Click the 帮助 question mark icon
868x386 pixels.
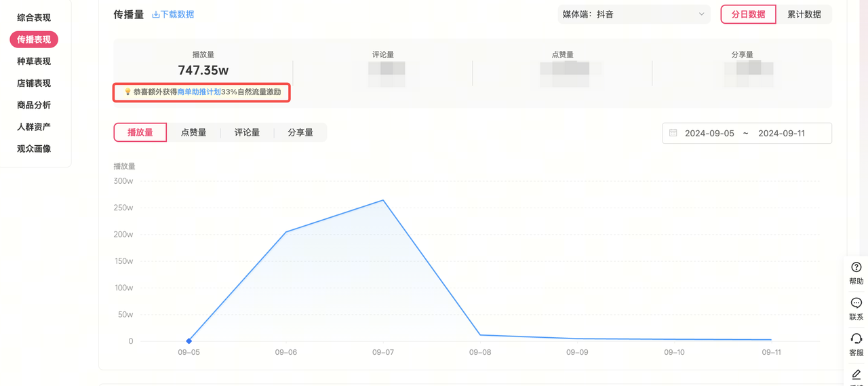point(856,267)
